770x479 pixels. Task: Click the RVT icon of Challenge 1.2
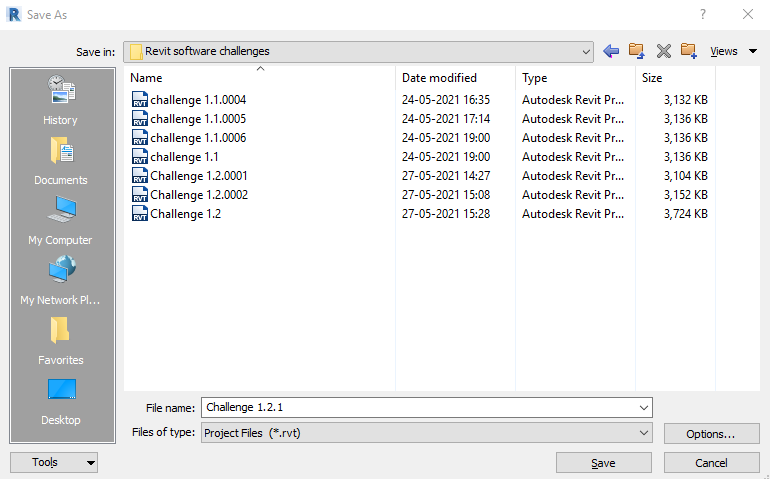click(140, 214)
